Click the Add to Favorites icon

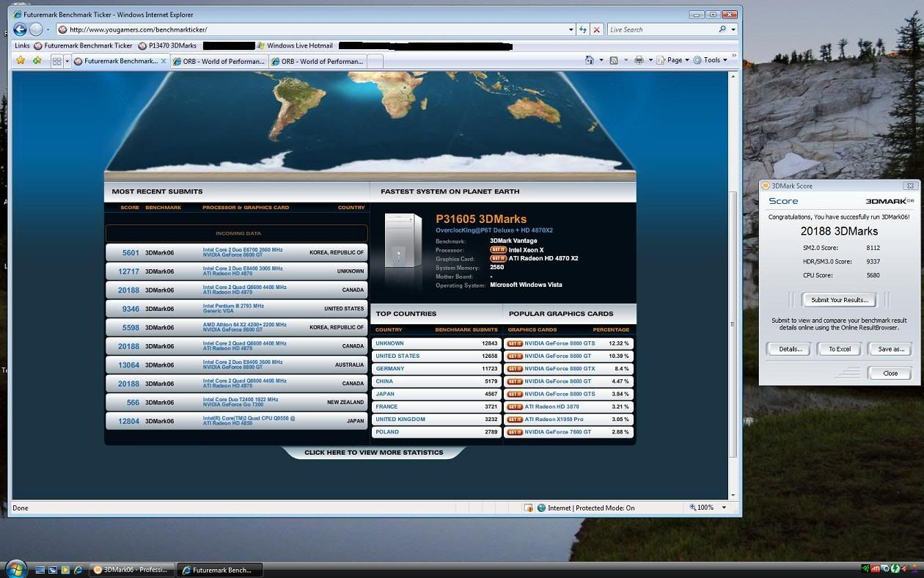point(37,61)
